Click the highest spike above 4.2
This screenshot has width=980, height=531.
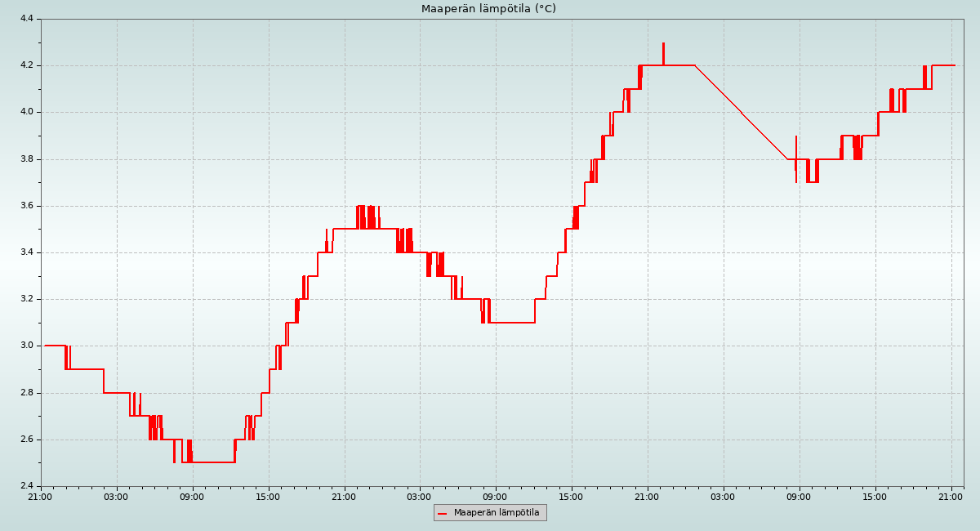coord(663,46)
